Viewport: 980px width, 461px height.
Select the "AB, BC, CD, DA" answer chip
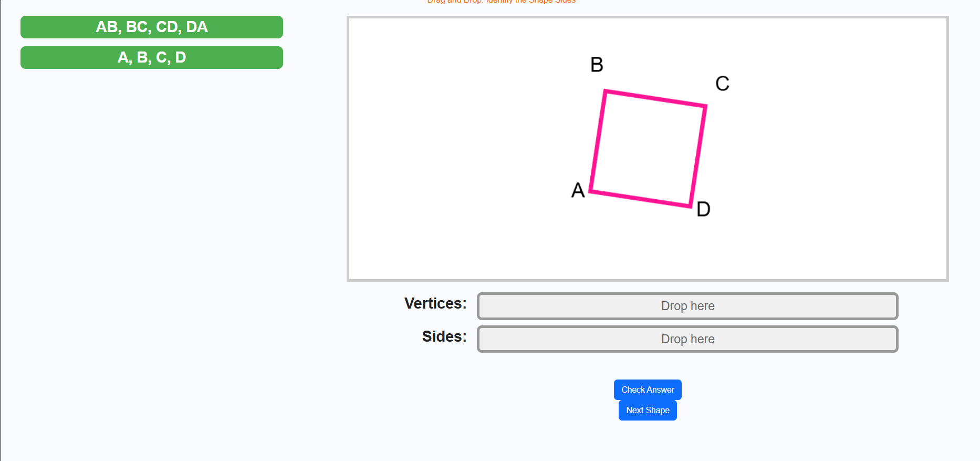[x=151, y=27]
